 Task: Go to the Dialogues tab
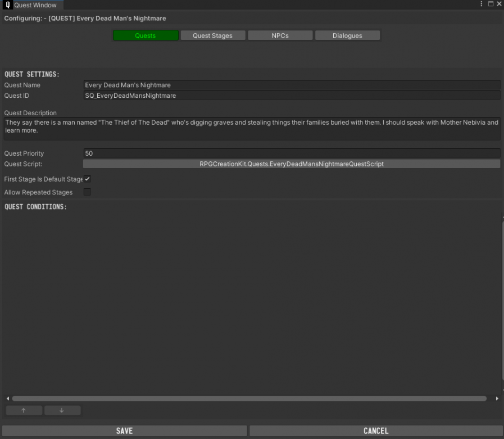(347, 35)
